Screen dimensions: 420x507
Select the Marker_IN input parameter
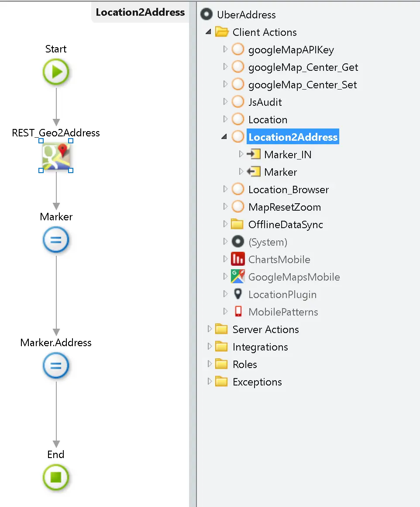pyautogui.click(x=288, y=154)
